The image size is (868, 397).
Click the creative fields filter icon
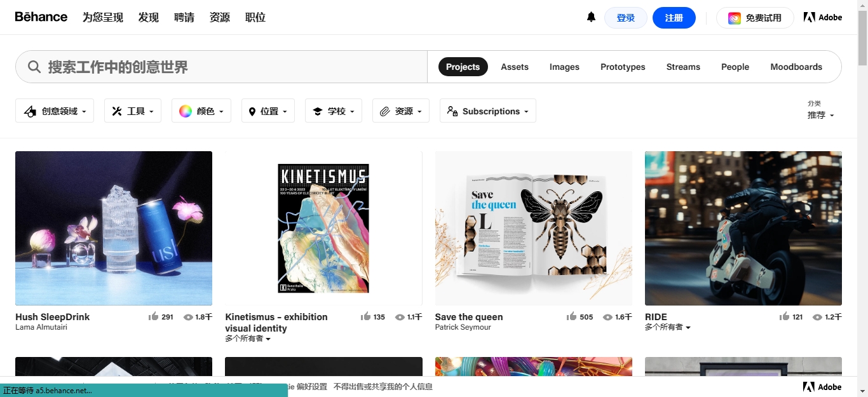coord(30,111)
